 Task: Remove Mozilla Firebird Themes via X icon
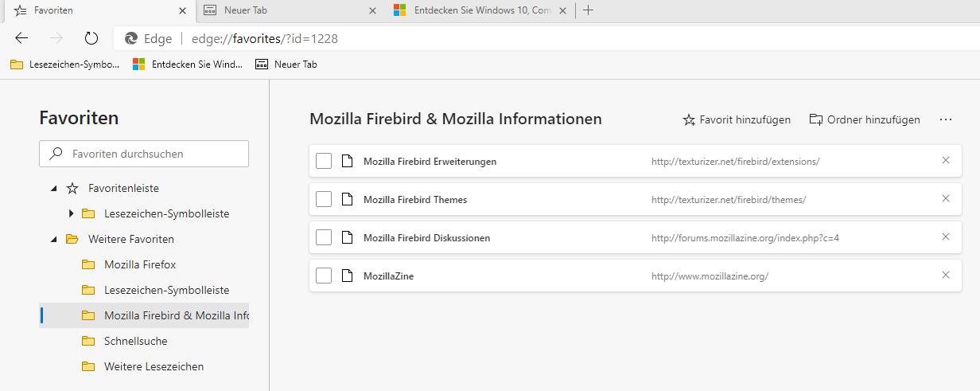pos(946,199)
